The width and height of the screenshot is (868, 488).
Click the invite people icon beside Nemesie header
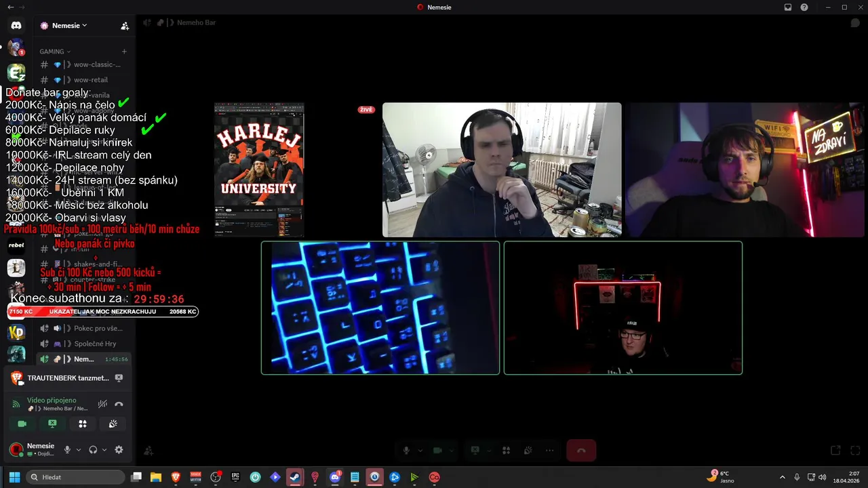pos(125,26)
